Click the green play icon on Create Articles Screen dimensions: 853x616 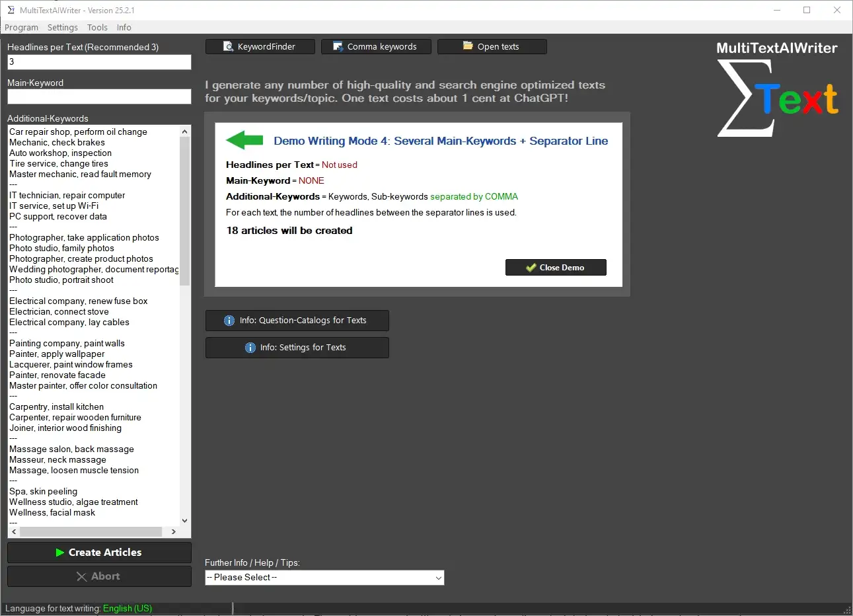pyautogui.click(x=61, y=553)
